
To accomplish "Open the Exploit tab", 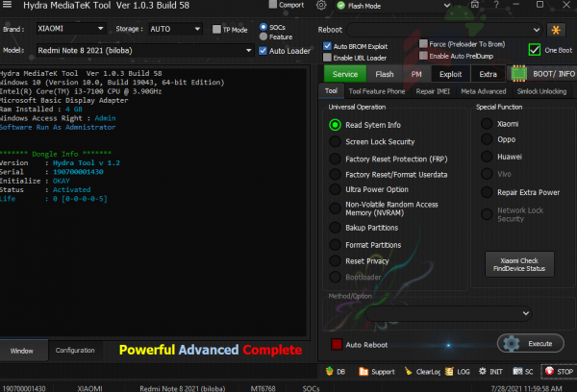I will [x=450, y=74].
